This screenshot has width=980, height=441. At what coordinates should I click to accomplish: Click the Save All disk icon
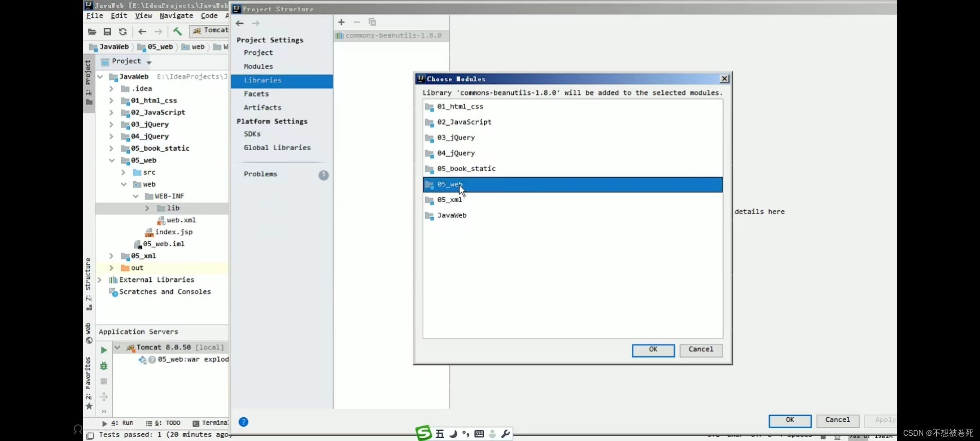pos(107,31)
